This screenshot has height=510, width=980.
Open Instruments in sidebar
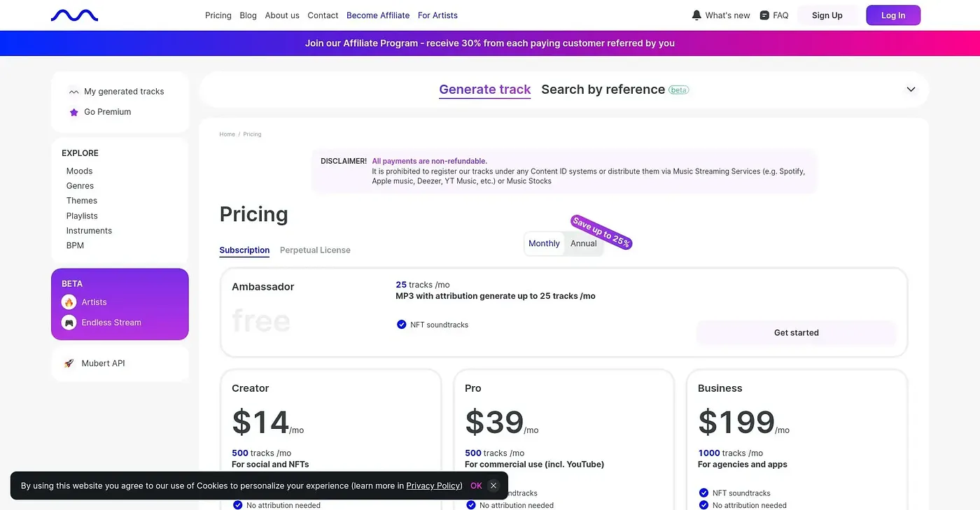89,231
